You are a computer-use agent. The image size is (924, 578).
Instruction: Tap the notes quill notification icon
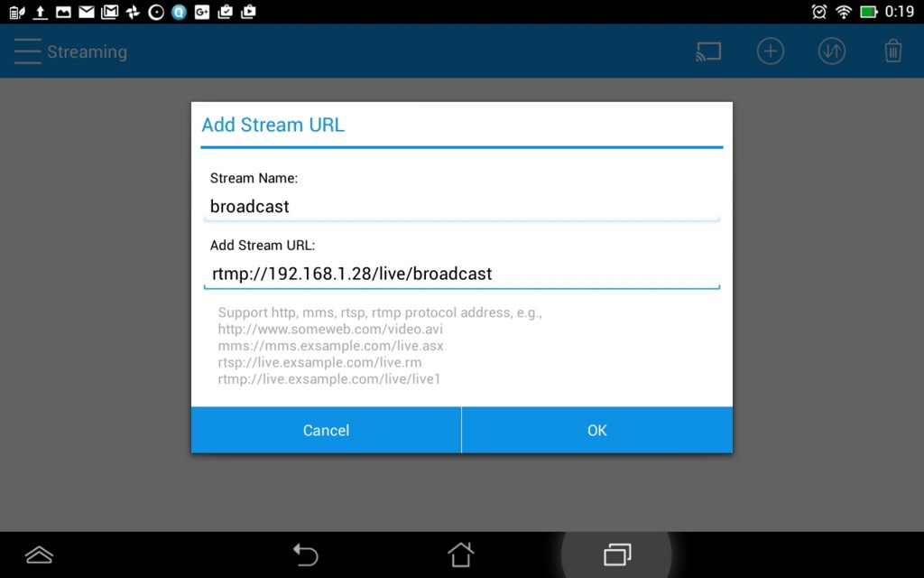point(17,12)
